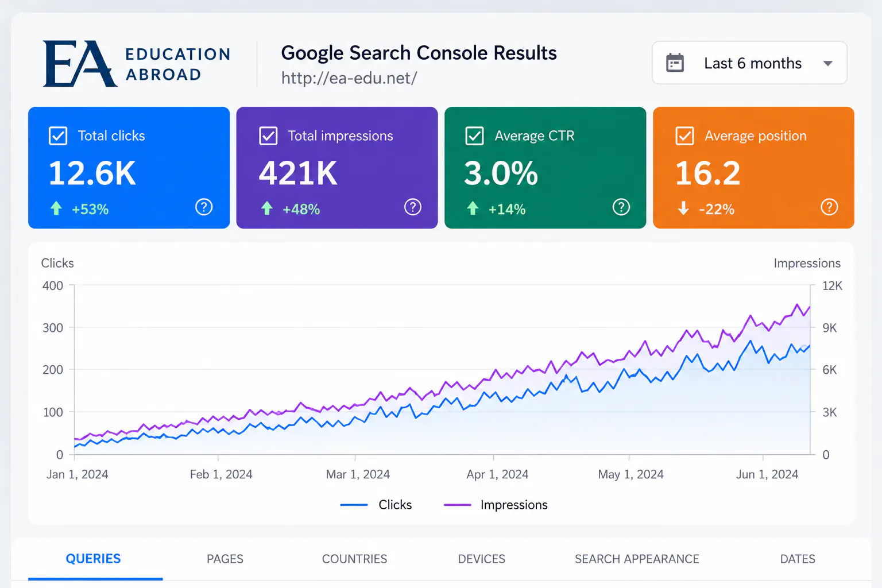The image size is (882, 588).
Task: Click green up arrow beside +48%
Action: point(266,208)
